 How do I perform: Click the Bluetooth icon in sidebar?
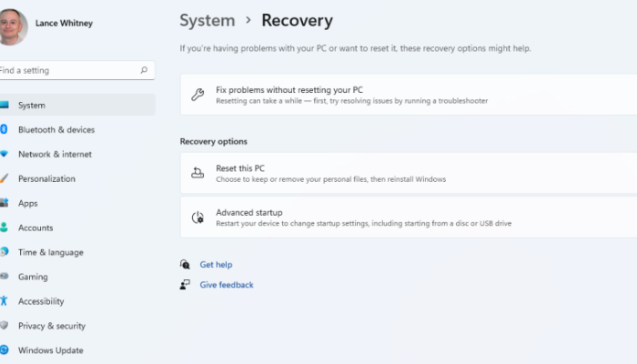click(4, 129)
